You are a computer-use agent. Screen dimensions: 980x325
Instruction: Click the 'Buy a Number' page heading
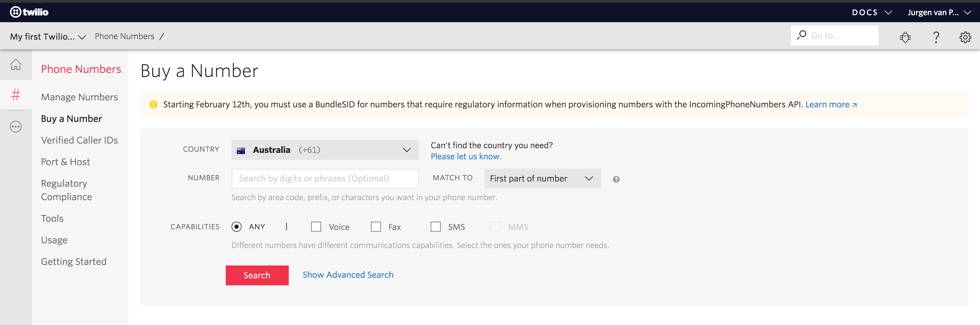(x=199, y=71)
